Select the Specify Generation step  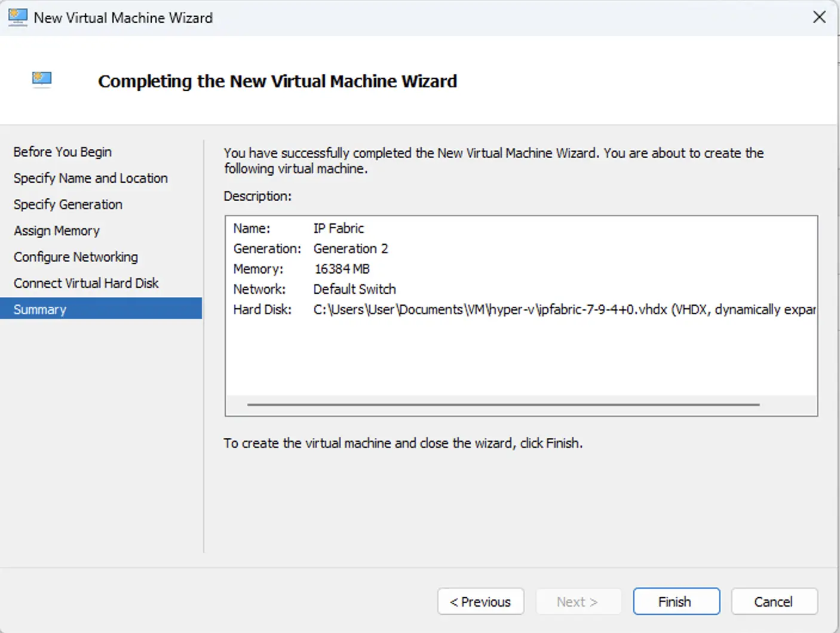(68, 204)
